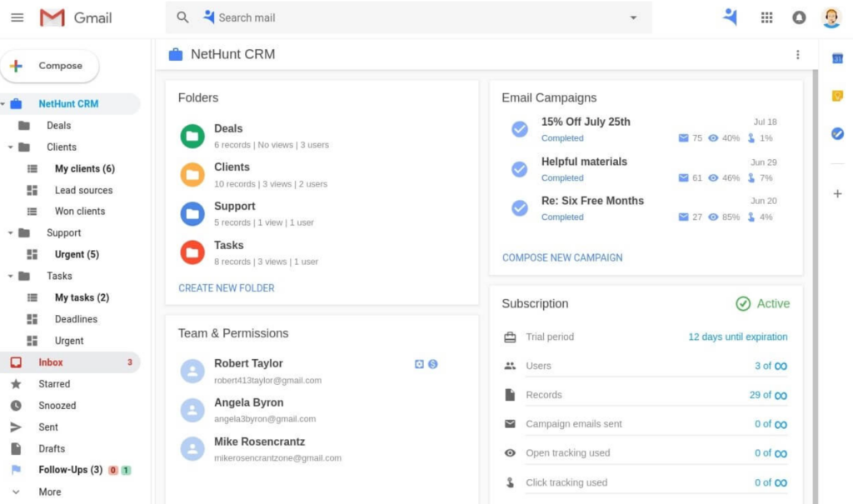The width and height of the screenshot is (853, 504).
Task: Select NetHunt CRM in sidebar
Action: pos(68,103)
